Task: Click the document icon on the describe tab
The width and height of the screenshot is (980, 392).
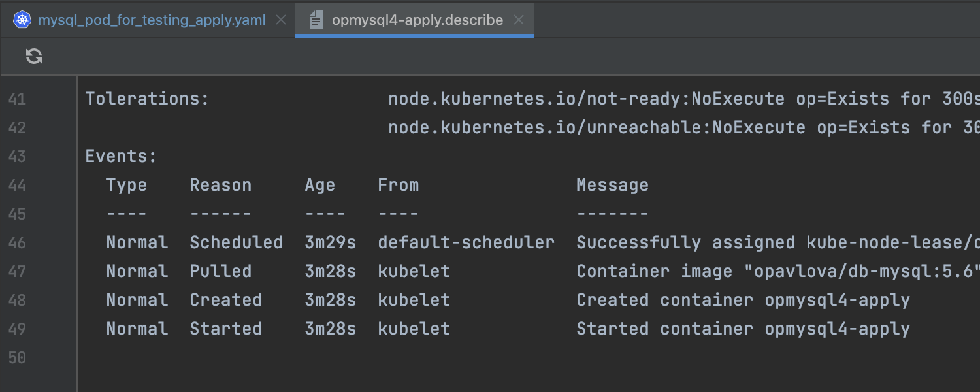Action: pos(316,20)
